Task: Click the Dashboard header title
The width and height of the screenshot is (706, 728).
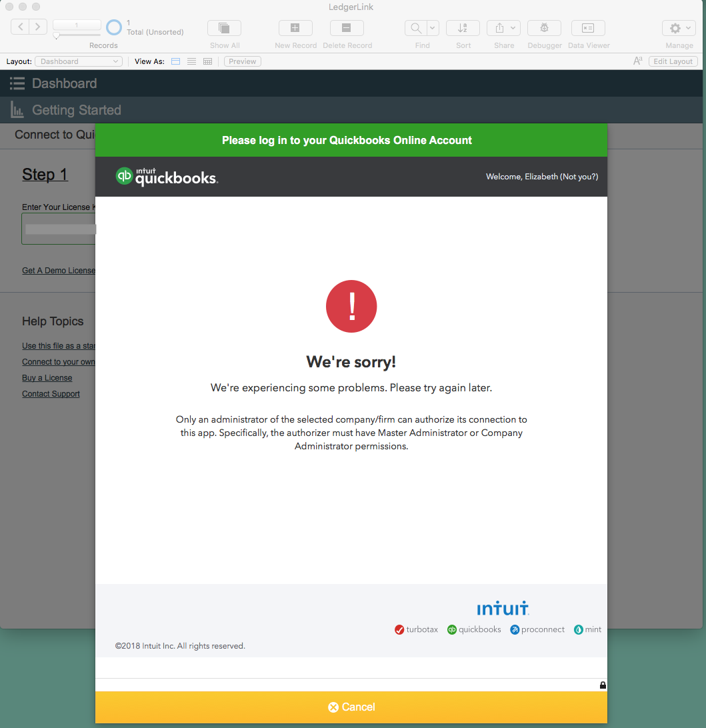Action: (65, 83)
